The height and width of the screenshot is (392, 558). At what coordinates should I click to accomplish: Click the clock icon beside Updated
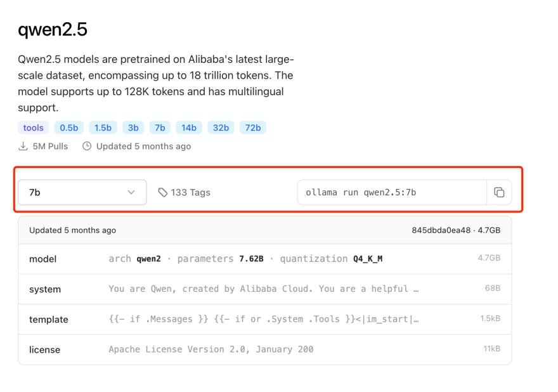tap(88, 146)
